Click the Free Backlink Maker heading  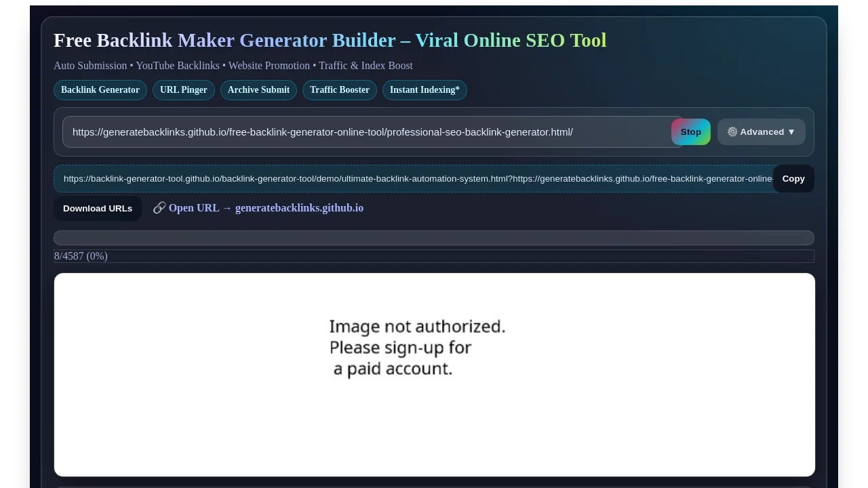pos(330,41)
